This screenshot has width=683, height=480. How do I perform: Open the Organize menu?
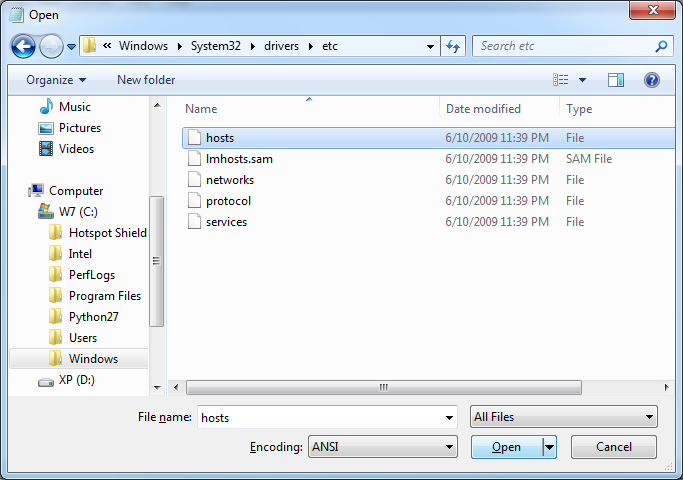click(56, 80)
